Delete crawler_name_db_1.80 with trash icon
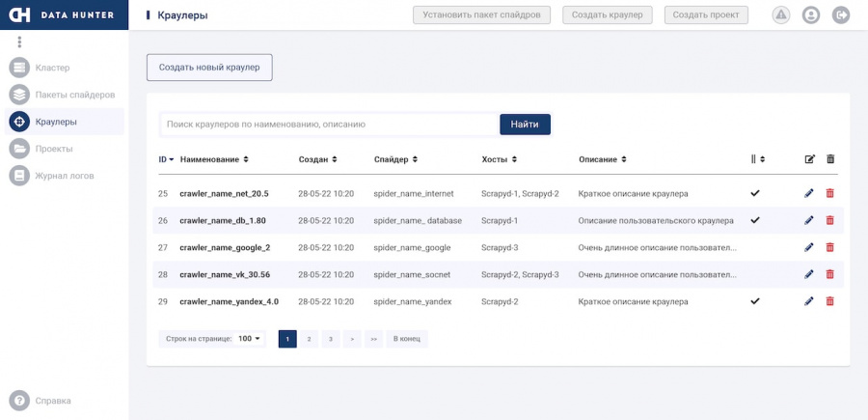 coord(829,220)
